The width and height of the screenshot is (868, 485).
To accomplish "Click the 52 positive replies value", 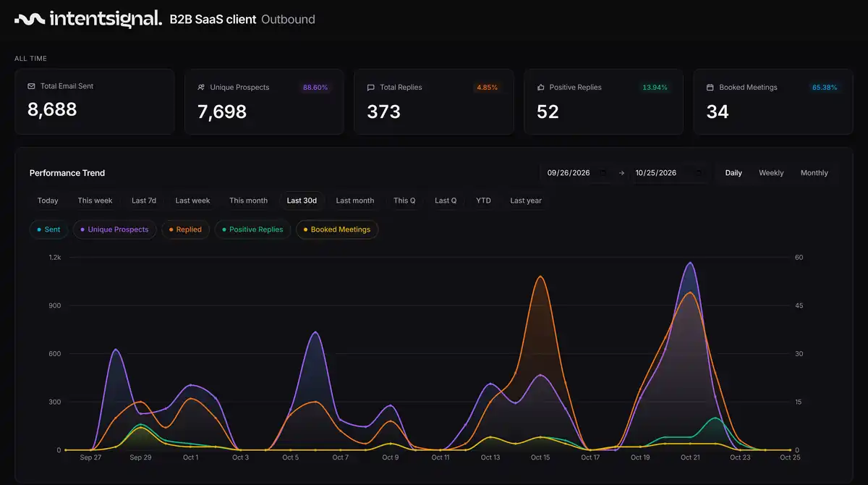I will (x=548, y=111).
